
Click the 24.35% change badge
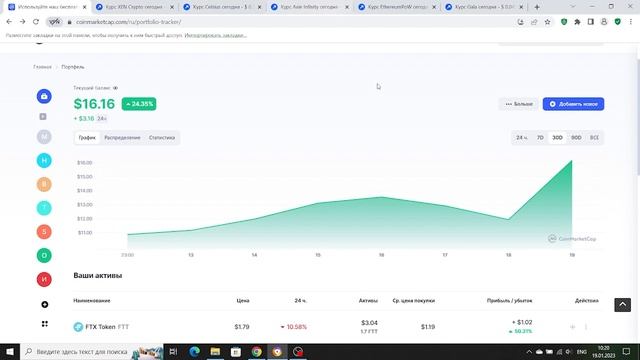[x=139, y=104]
